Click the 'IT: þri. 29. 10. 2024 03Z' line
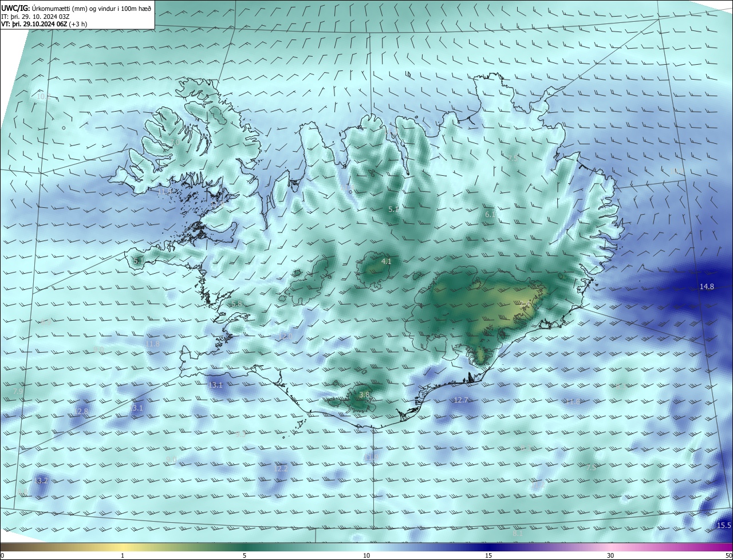The width and height of the screenshot is (733, 560). [x=36, y=16]
